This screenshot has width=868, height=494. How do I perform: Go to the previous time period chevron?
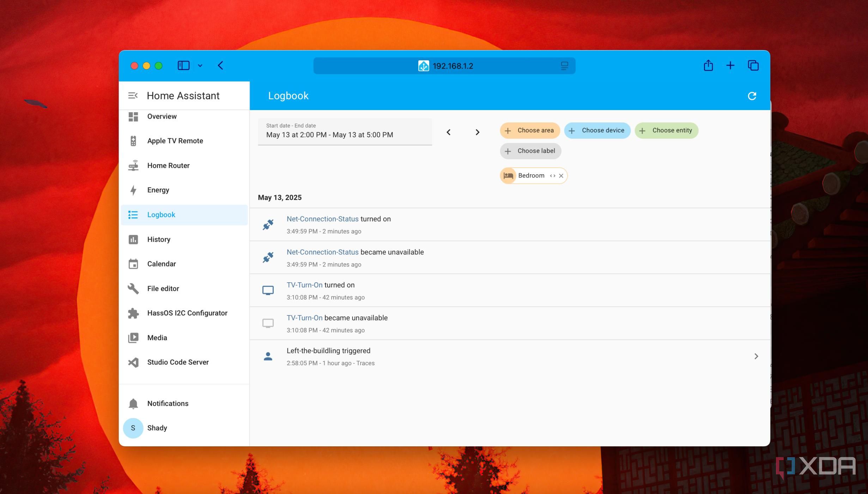tap(449, 132)
